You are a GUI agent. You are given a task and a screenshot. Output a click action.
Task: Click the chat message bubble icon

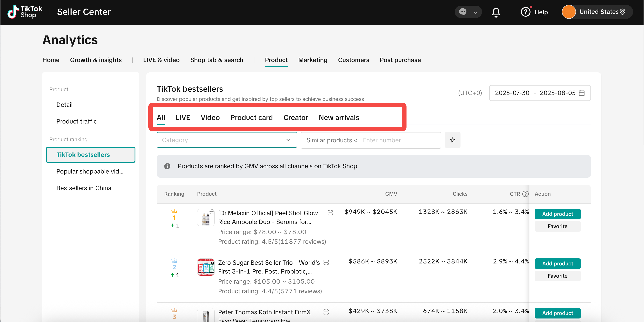pyautogui.click(x=462, y=12)
